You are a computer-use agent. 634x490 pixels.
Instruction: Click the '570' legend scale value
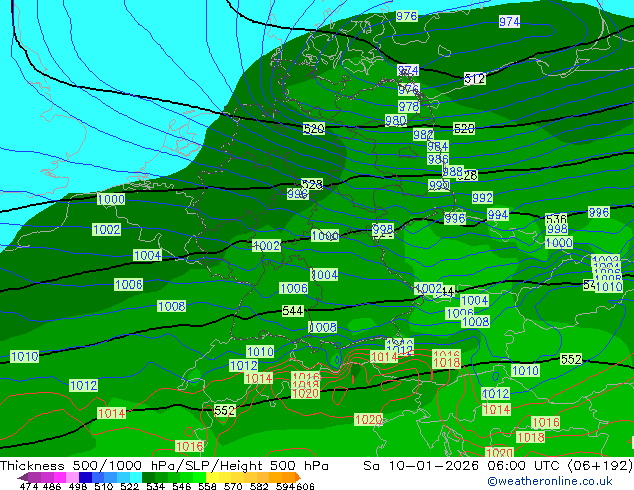233,486
